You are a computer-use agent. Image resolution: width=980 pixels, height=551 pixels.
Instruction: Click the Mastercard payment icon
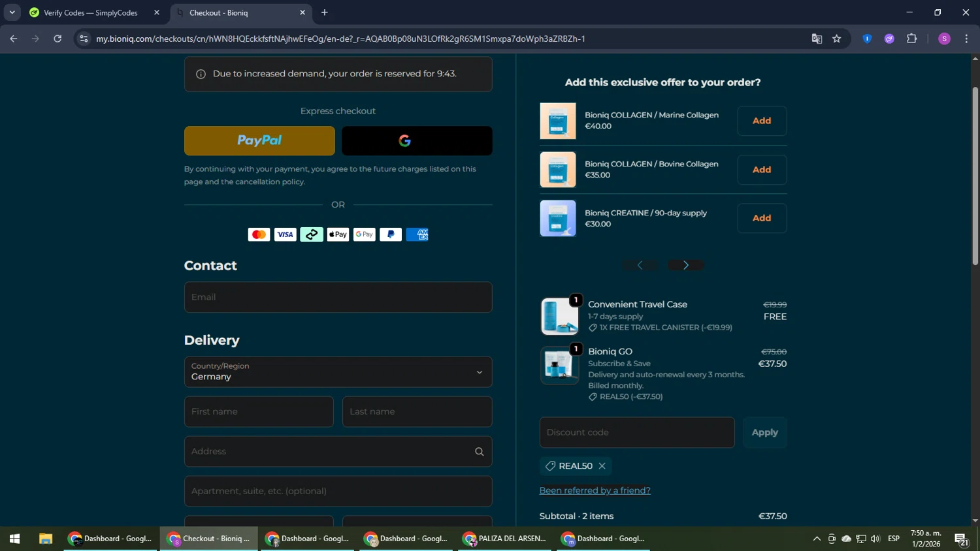(x=259, y=234)
